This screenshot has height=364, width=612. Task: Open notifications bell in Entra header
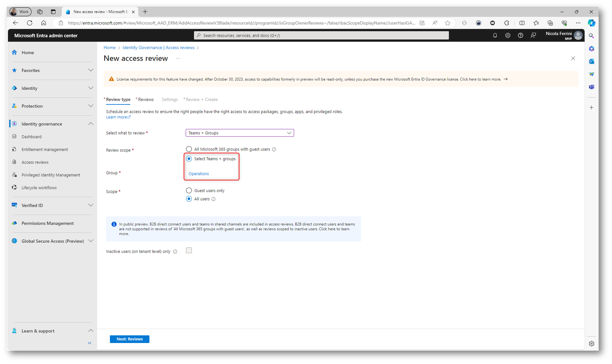495,36
